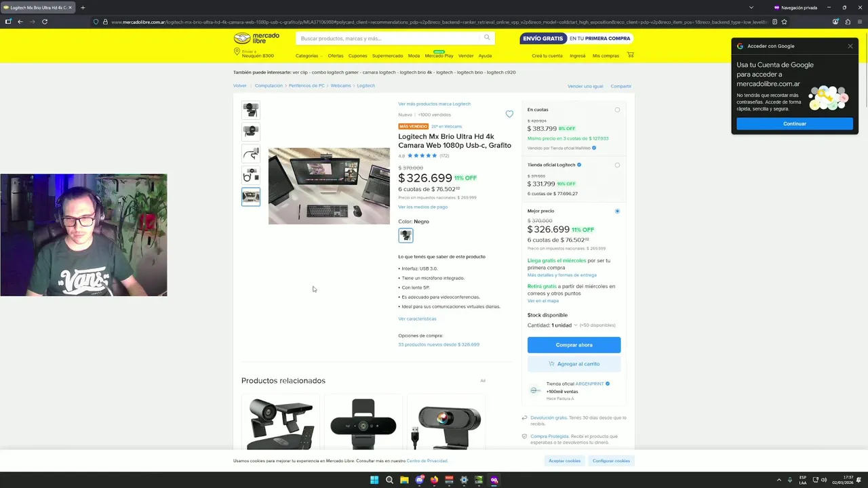The height and width of the screenshot is (488, 868).
Task: Click 'Ver los medios de pago' link
Action: [422, 207]
